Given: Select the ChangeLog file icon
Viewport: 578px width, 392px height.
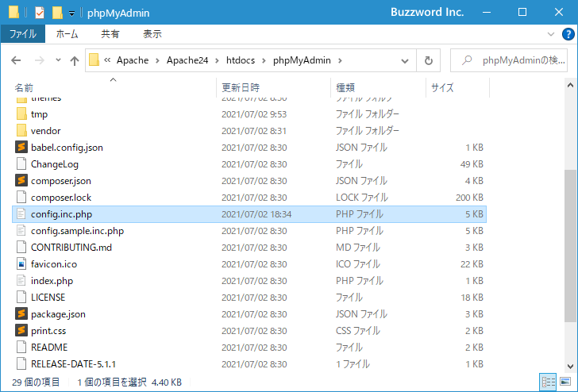Looking at the screenshot, I should pyautogui.click(x=21, y=164).
